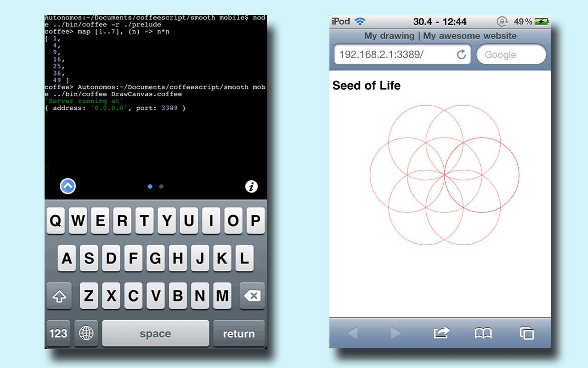Tap the Q key on keyboard
Screen dimensions: 588x368
[x=55, y=221]
